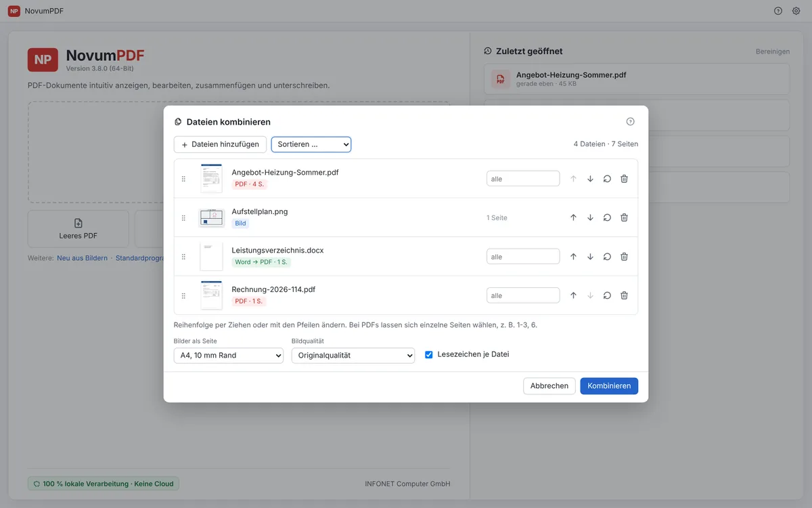
Task: Grab drag handle of Rechnung-2026-114.pdf row
Action: pos(183,296)
